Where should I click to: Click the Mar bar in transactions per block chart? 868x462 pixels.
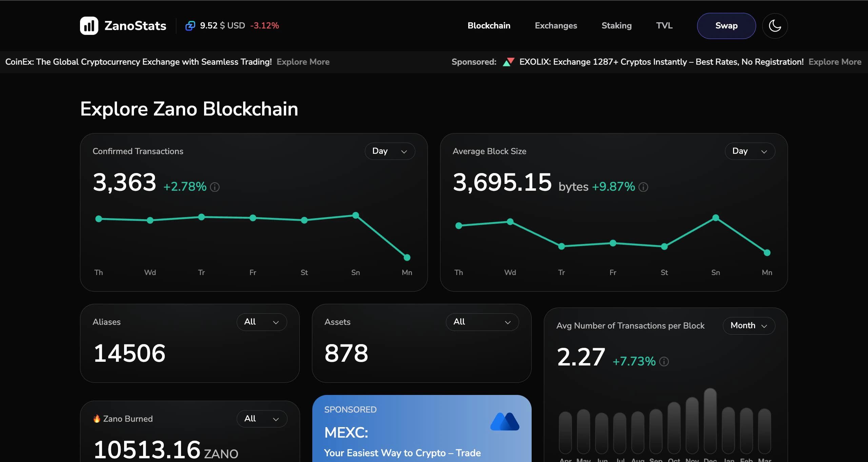(x=765, y=431)
